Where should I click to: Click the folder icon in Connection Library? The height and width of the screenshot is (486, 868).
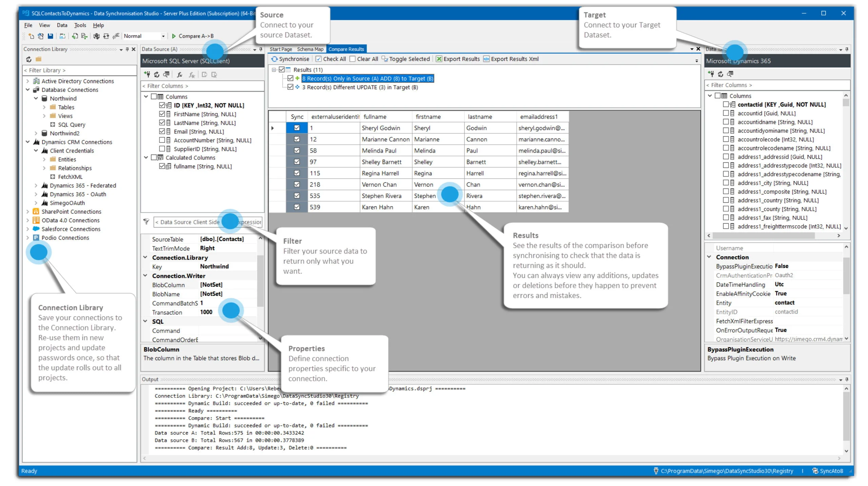(39, 59)
